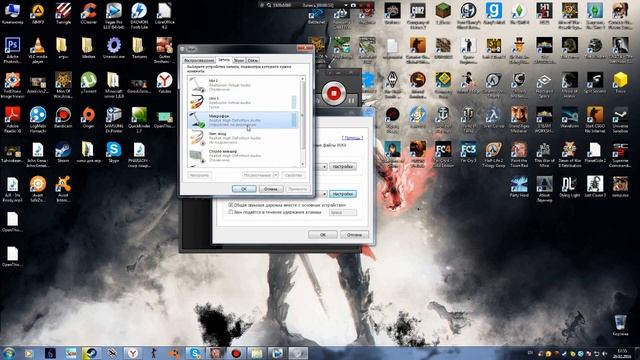
Task: Open the upper device dropdown in Bandicam settings
Action: tap(324, 167)
